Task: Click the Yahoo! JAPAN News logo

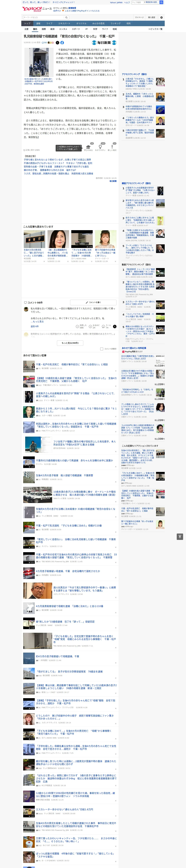Action: click(x=37, y=9)
